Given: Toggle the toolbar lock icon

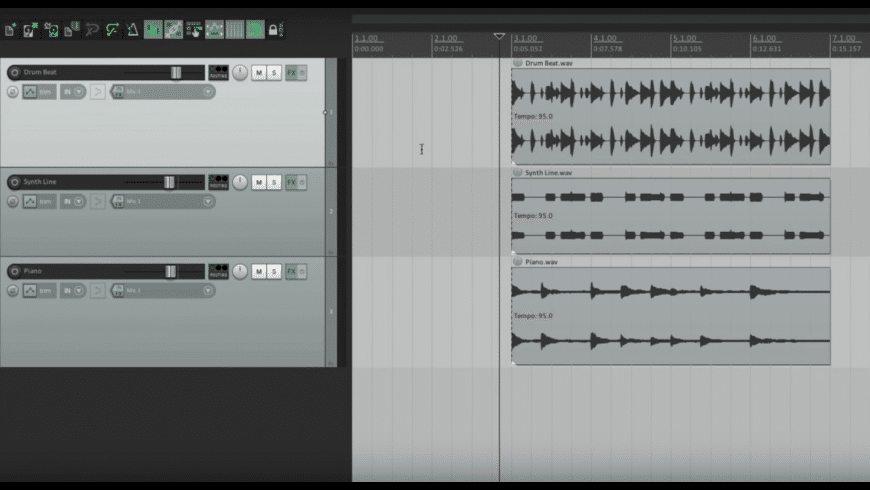Looking at the screenshot, I should [273, 30].
